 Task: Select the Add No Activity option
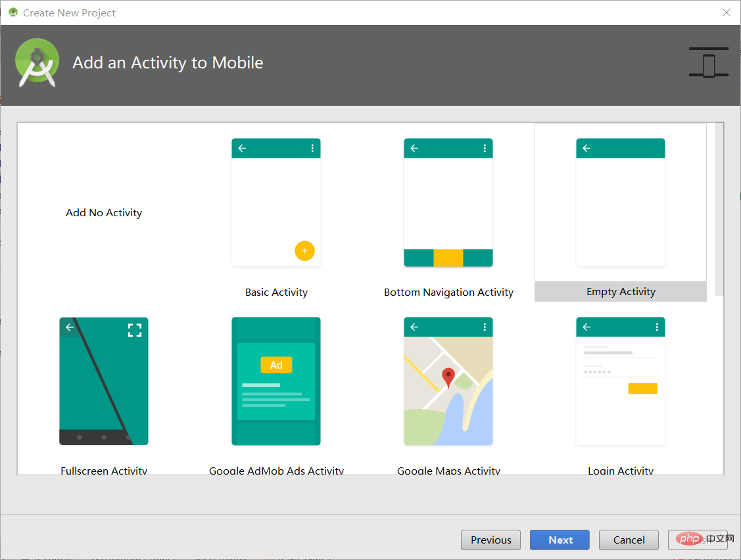click(103, 212)
